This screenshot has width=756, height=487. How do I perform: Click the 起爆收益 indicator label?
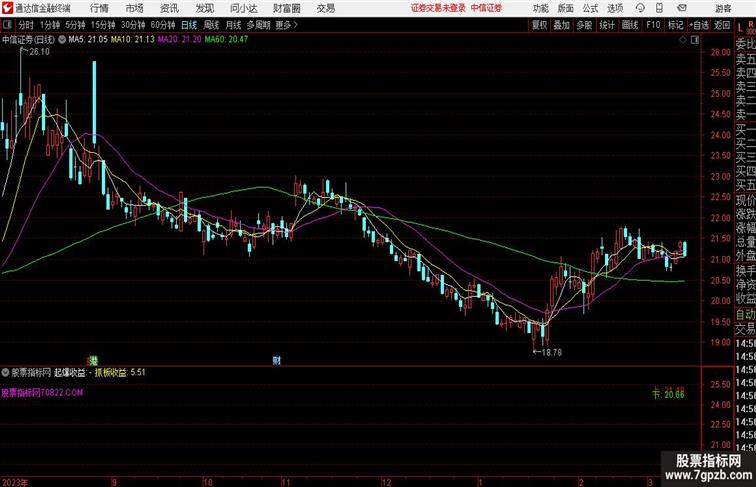[x=70, y=372]
